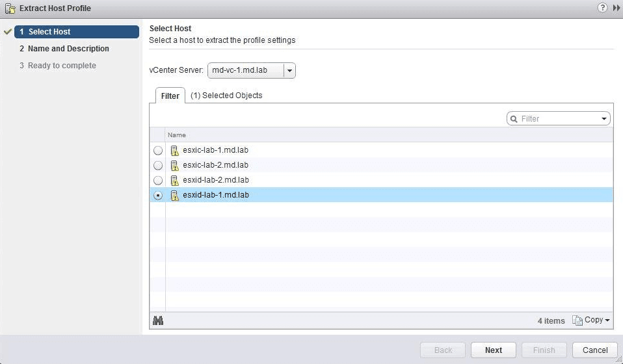623x364 pixels.
Task: Select the esxic-lab-2.md.lab host name
Action: (x=215, y=165)
